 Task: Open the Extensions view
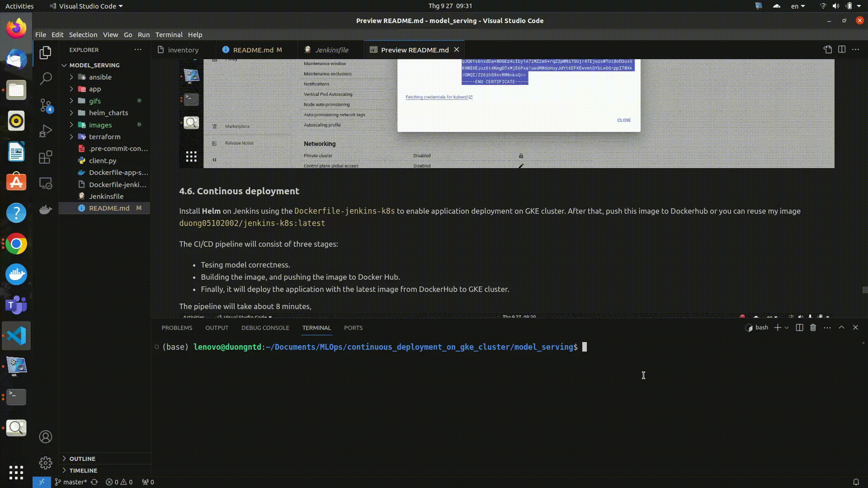pos(46,157)
